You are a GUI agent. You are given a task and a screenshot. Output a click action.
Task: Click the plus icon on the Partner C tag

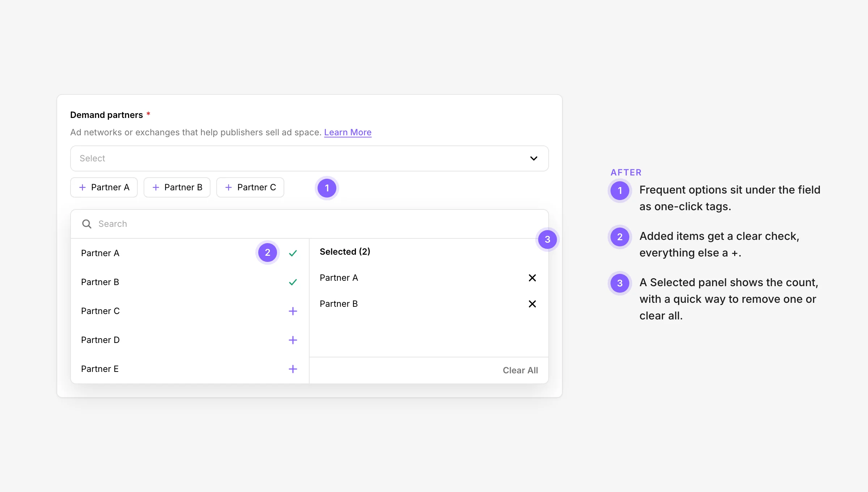pos(229,187)
